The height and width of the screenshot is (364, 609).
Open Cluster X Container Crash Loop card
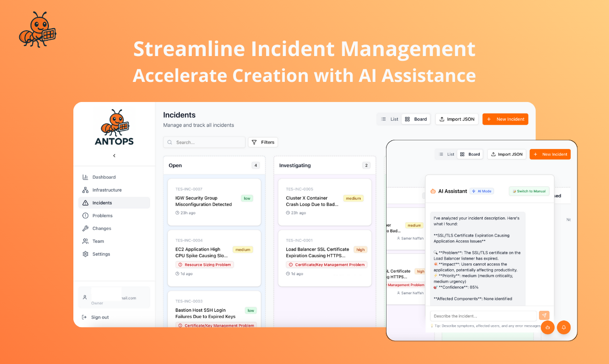click(x=325, y=202)
